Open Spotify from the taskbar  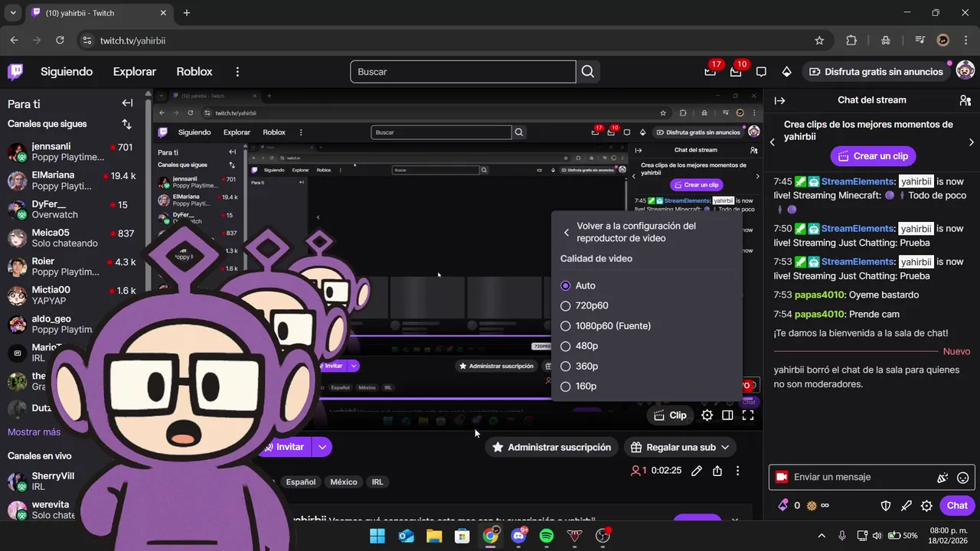point(547,536)
